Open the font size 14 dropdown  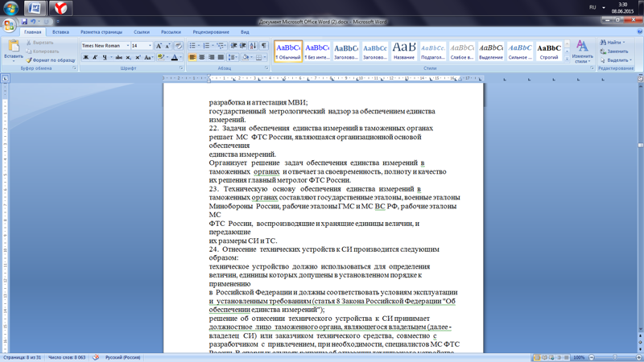click(x=150, y=46)
